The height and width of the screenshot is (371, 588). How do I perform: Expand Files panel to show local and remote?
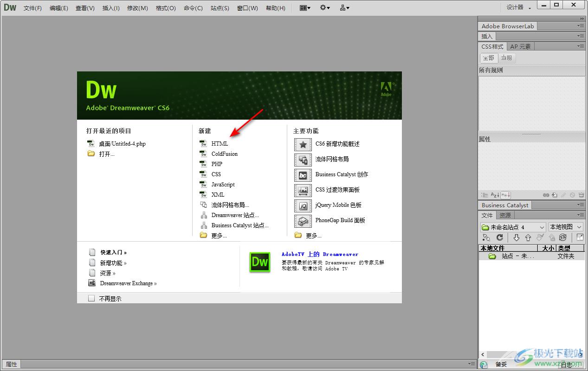pos(580,237)
